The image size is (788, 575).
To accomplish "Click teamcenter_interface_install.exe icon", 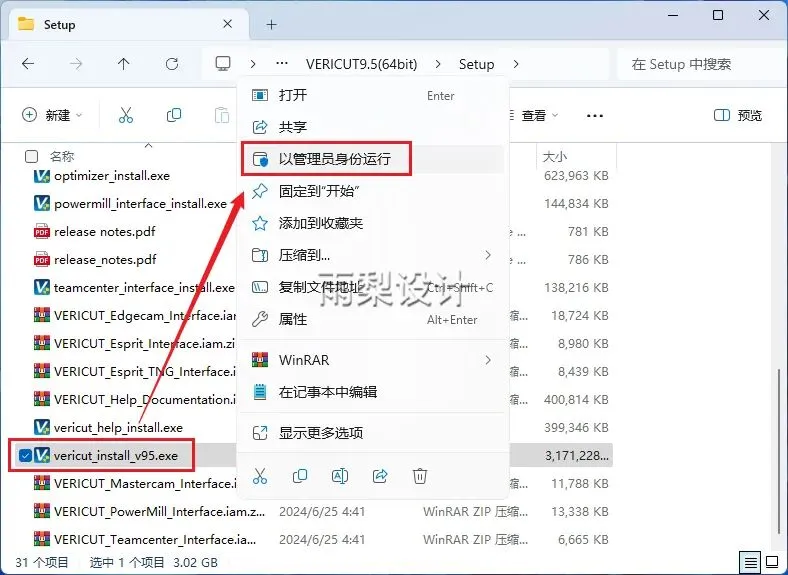I will click(x=42, y=288).
